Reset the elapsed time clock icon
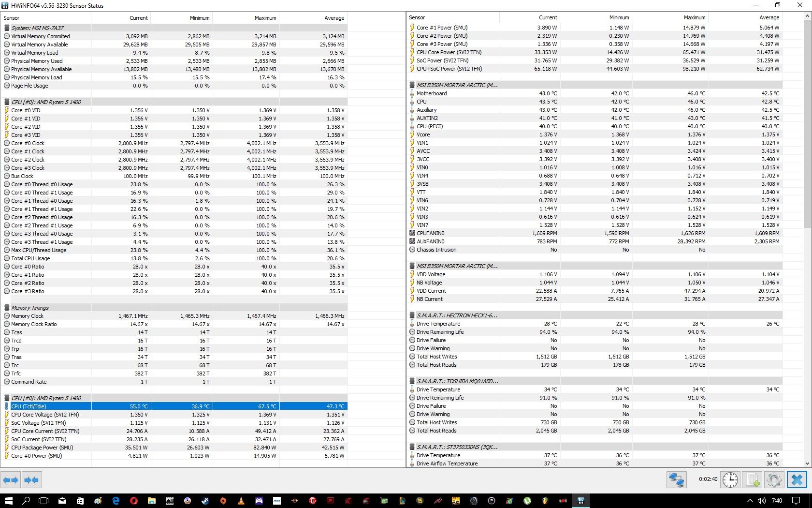The width and height of the screenshot is (812, 508). 730,479
